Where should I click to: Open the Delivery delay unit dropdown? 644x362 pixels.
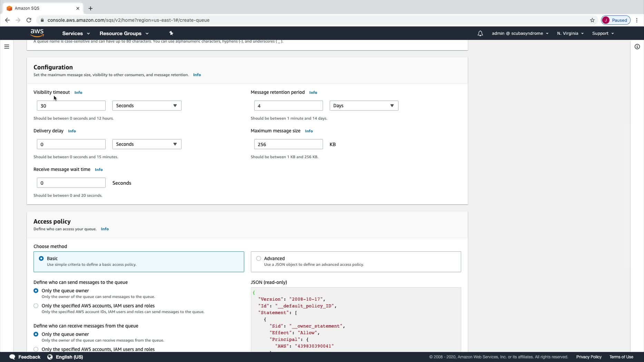pyautogui.click(x=147, y=144)
